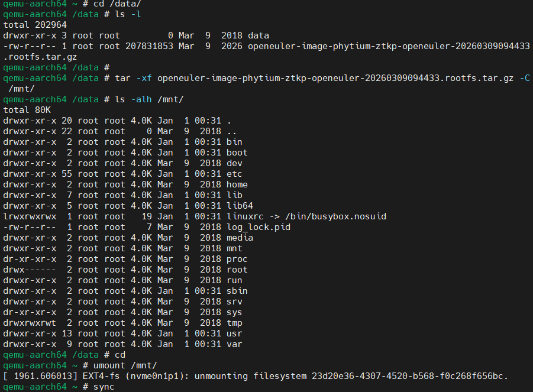Image resolution: width=533 pixels, height=392 pixels.
Task: Click the 'sync' command on last line
Action: pos(104,387)
